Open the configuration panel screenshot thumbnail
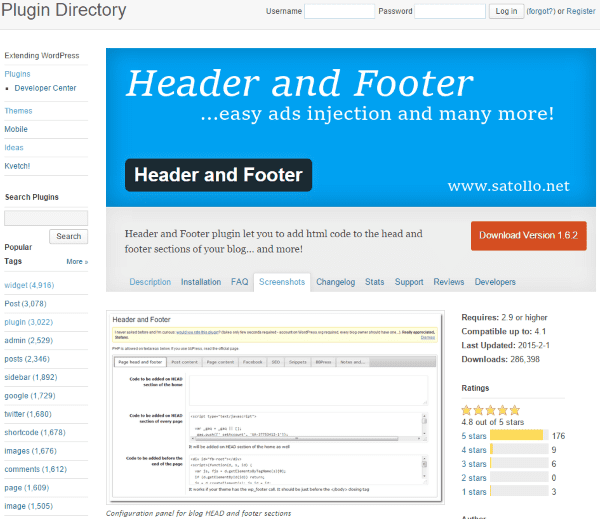Image resolution: width=600 pixels, height=519 pixels. point(276,407)
